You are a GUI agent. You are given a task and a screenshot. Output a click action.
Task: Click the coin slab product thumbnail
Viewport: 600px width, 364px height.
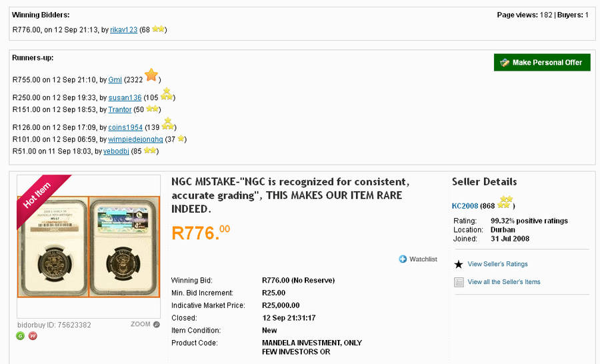pyautogui.click(x=89, y=246)
